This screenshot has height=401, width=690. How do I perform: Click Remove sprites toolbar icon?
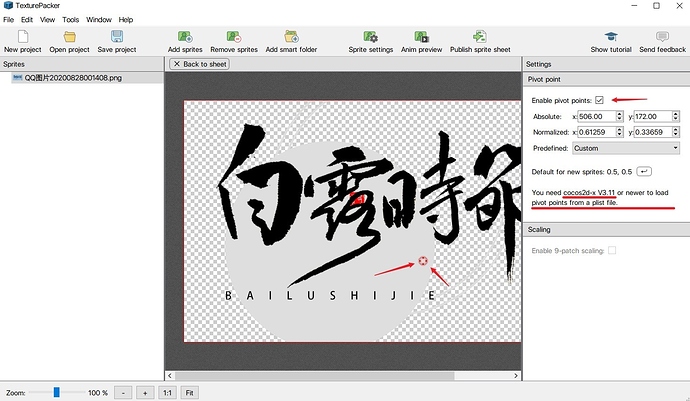[234, 37]
